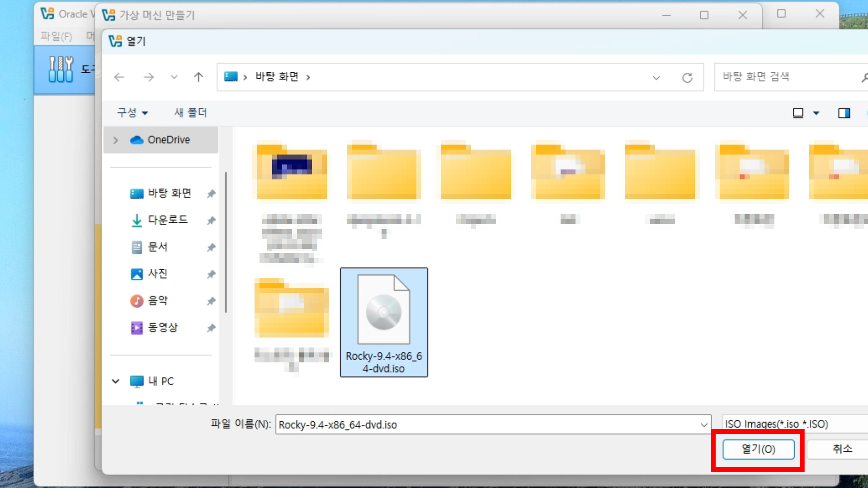Click the back navigation arrow

pos(119,77)
